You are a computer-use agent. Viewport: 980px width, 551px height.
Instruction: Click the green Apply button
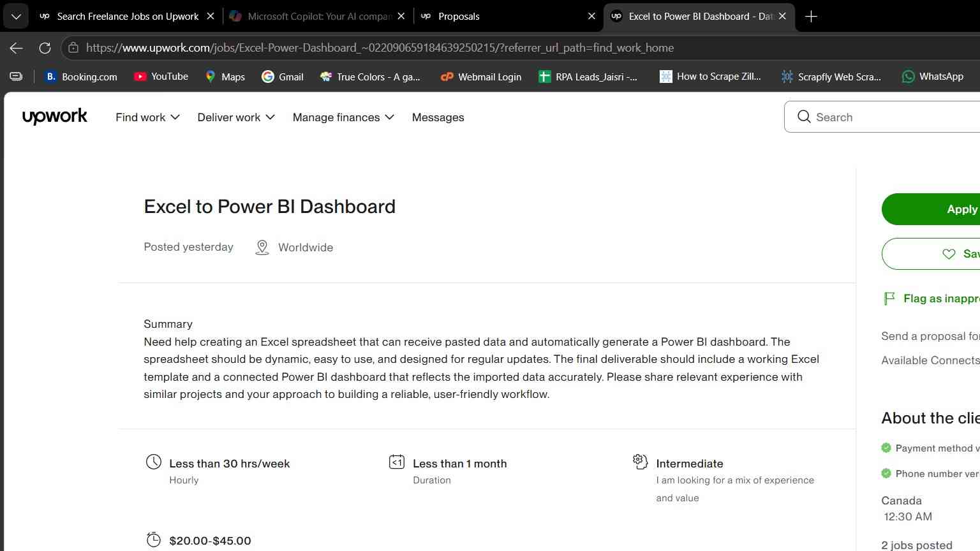[x=931, y=209]
